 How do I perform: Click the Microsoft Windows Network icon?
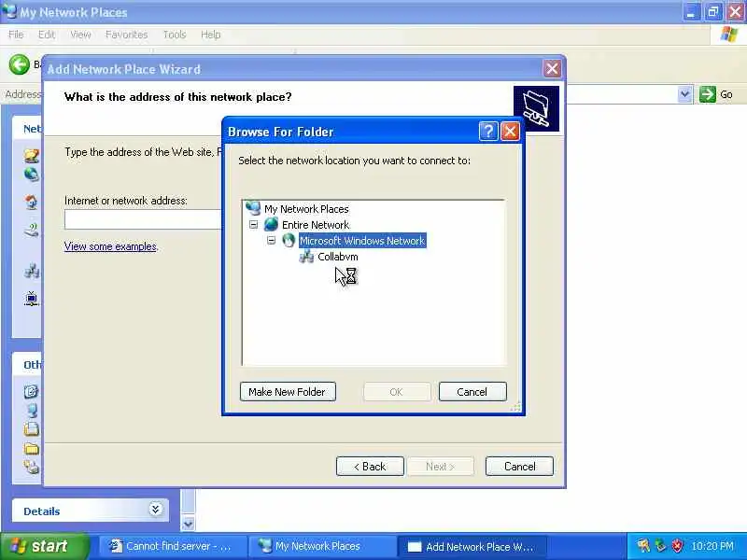click(x=289, y=240)
